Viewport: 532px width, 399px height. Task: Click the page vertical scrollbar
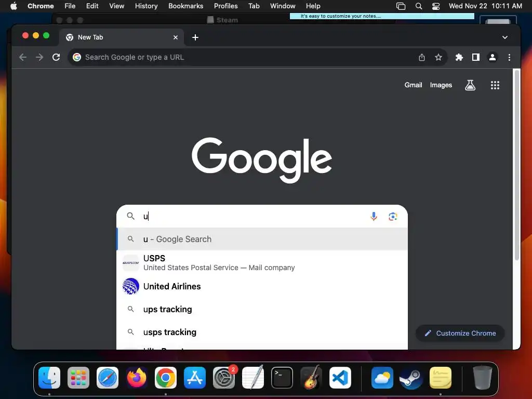tap(517, 165)
